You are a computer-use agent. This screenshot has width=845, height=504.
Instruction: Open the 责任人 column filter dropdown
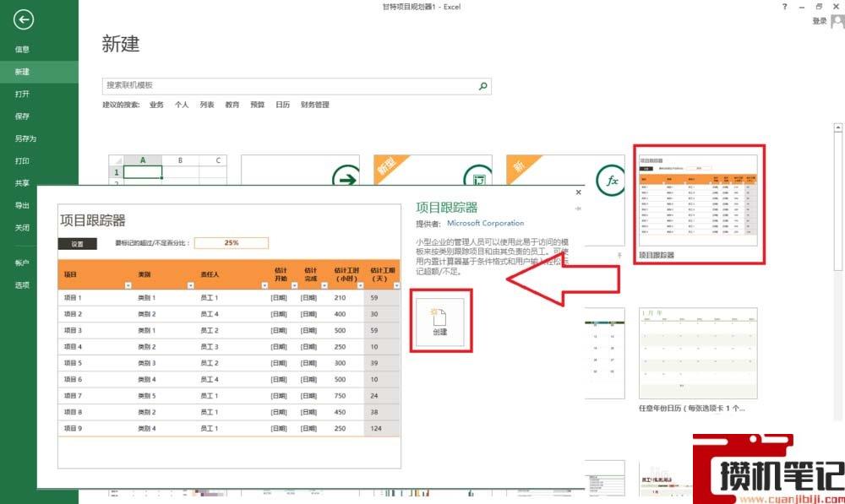click(x=264, y=285)
